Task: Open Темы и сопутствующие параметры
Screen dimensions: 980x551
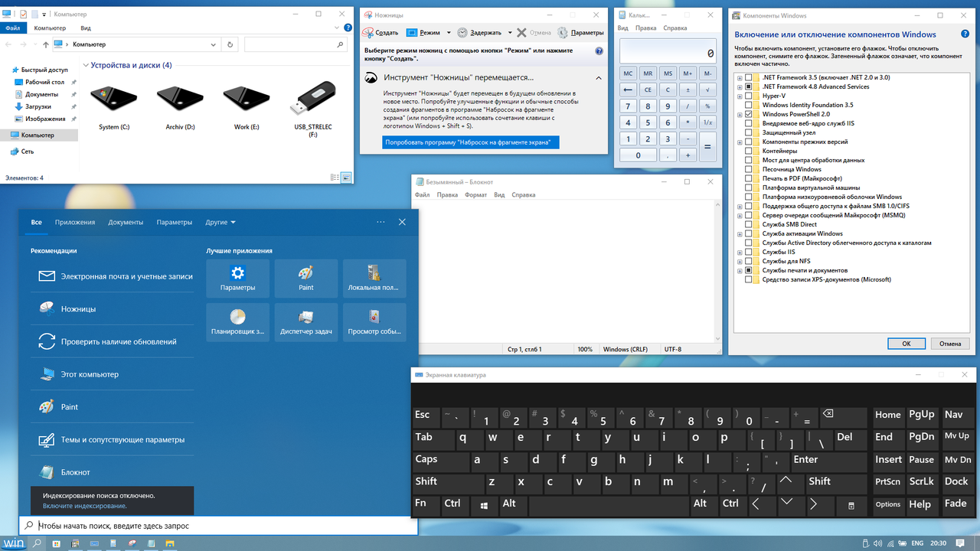Action: (x=113, y=440)
